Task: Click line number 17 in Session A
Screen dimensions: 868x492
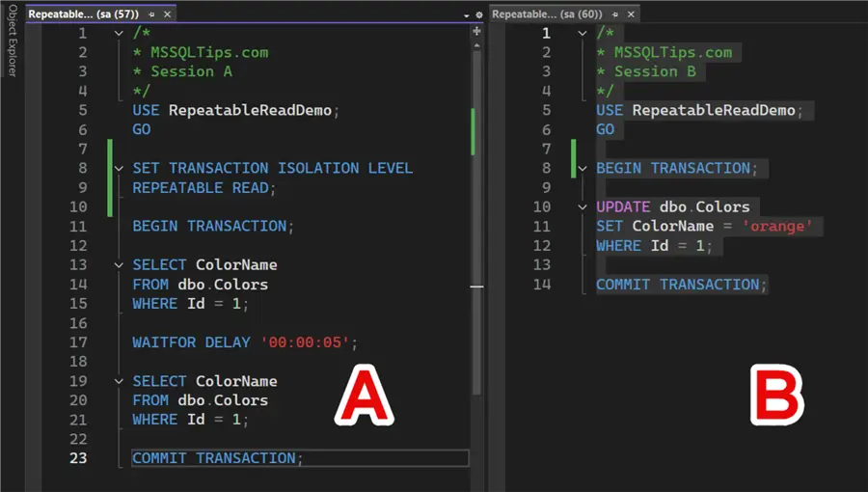Action: tap(78, 342)
